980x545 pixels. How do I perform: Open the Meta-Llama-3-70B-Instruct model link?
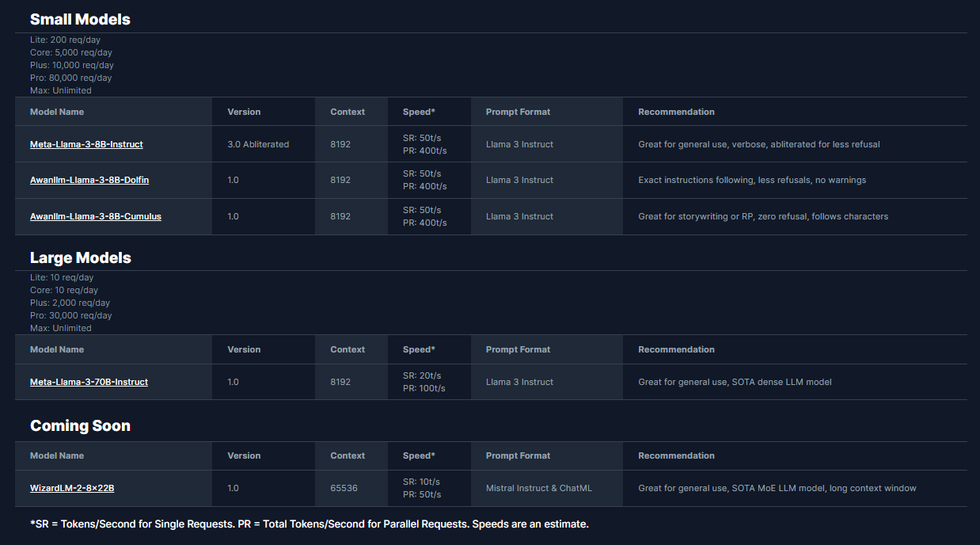[89, 382]
